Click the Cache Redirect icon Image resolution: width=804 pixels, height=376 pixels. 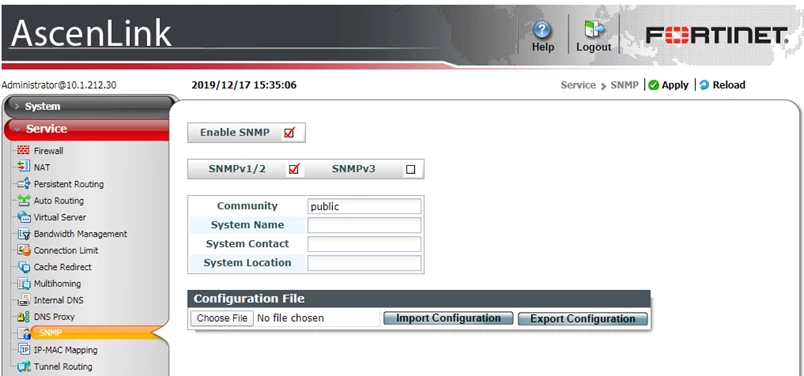pyautogui.click(x=24, y=267)
